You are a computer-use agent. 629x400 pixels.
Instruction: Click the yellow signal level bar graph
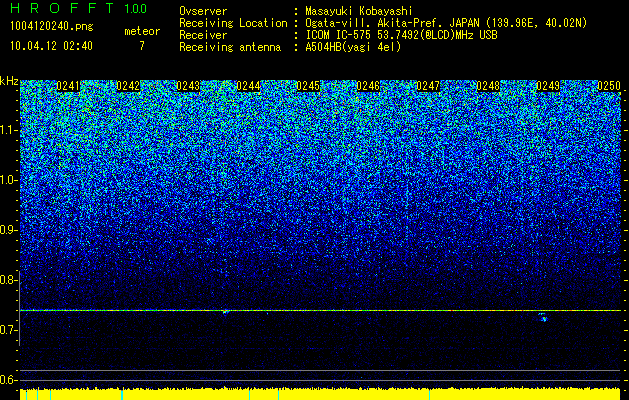click(x=320, y=394)
